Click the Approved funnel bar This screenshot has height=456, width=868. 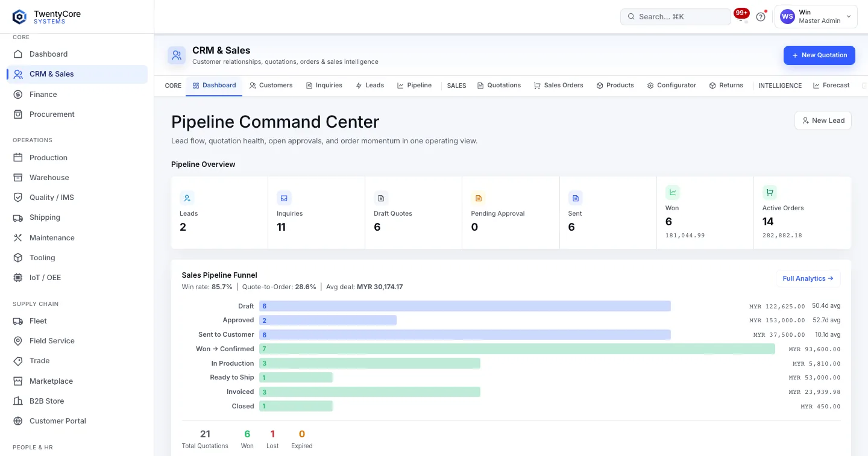tap(328, 320)
